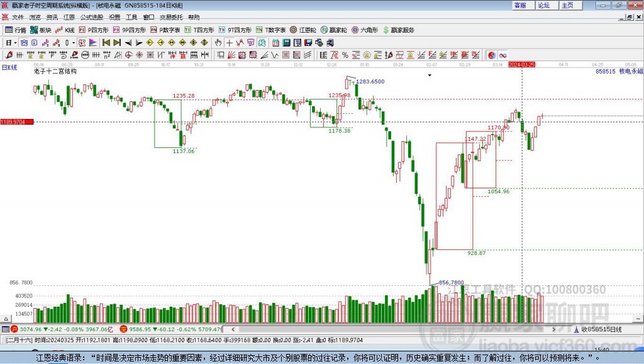This screenshot has width=644, height=364.
Task: Open the 行情 quotes view
Action: [16, 30]
